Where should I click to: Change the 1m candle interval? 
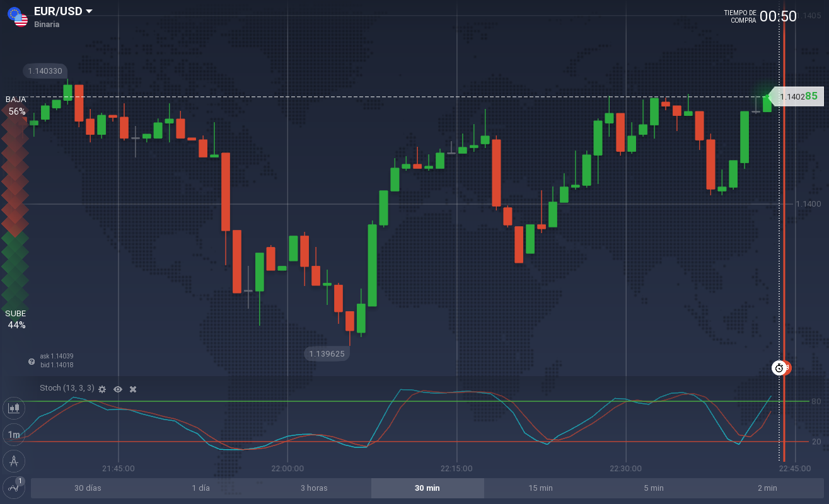point(13,435)
